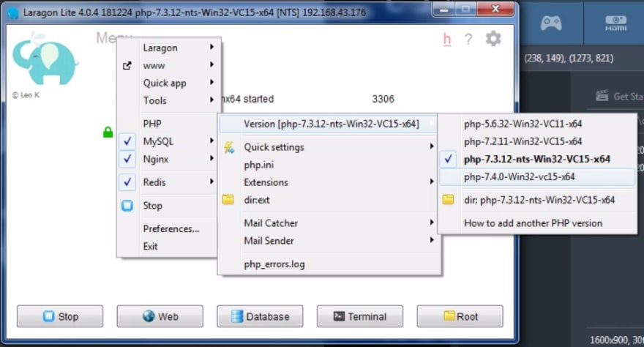Select Preferences... from the menu
Screen dimensions: 644x347
coord(168,228)
